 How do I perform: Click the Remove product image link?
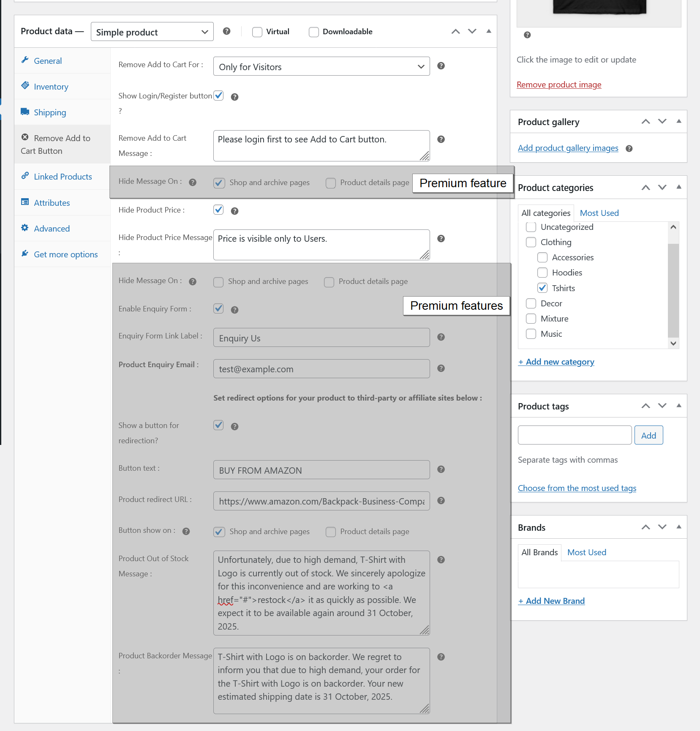pos(558,85)
